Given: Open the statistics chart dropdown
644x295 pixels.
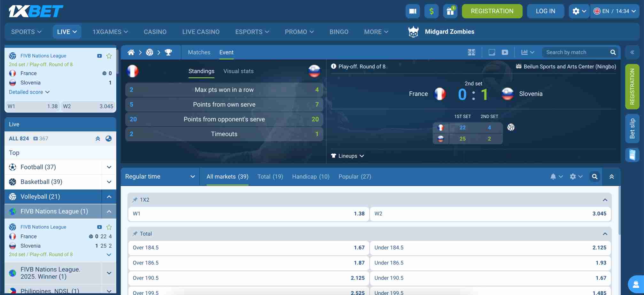Looking at the screenshot, I should [x=528, y=52].
